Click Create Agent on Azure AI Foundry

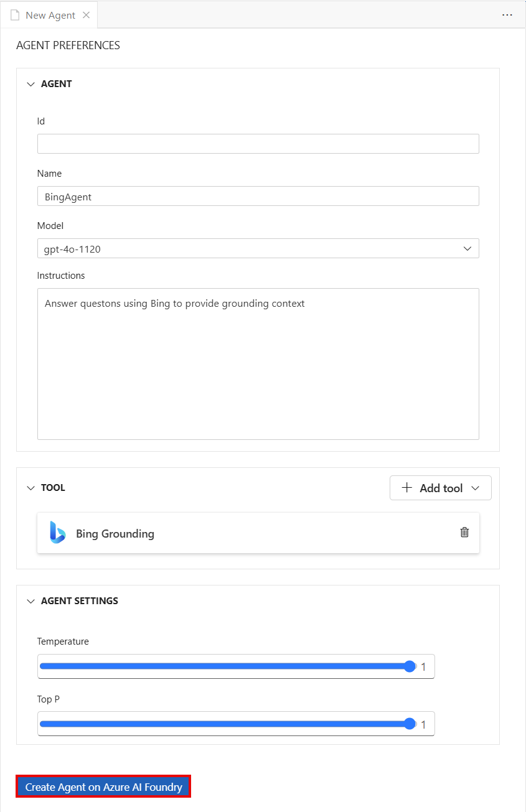(x=103, y=787)
